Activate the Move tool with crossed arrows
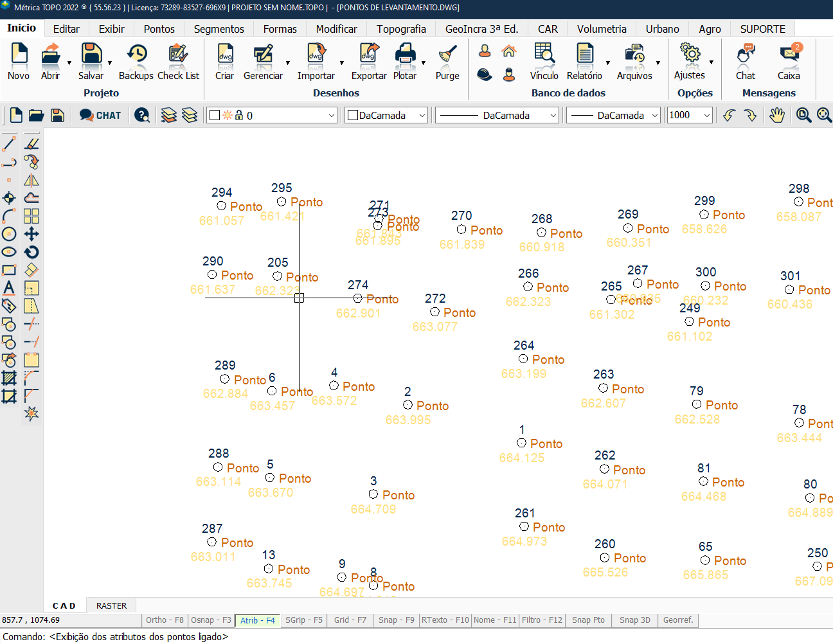The image size is (833, 644). [x=31, y=234]
